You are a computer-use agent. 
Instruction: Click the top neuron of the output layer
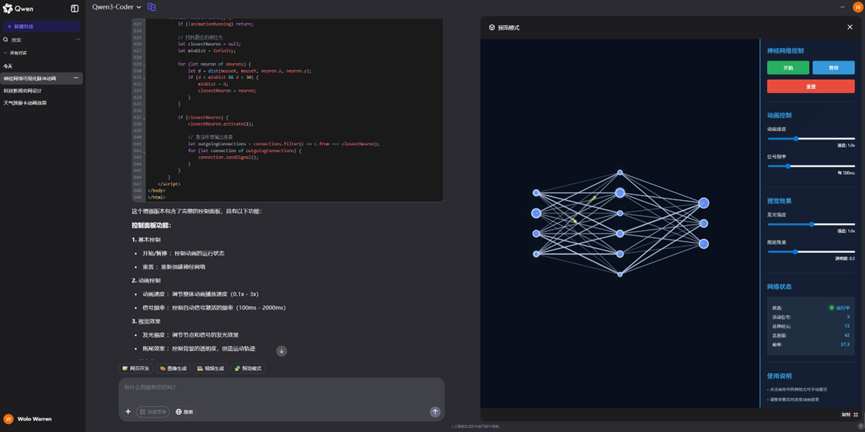pos(703,203)
